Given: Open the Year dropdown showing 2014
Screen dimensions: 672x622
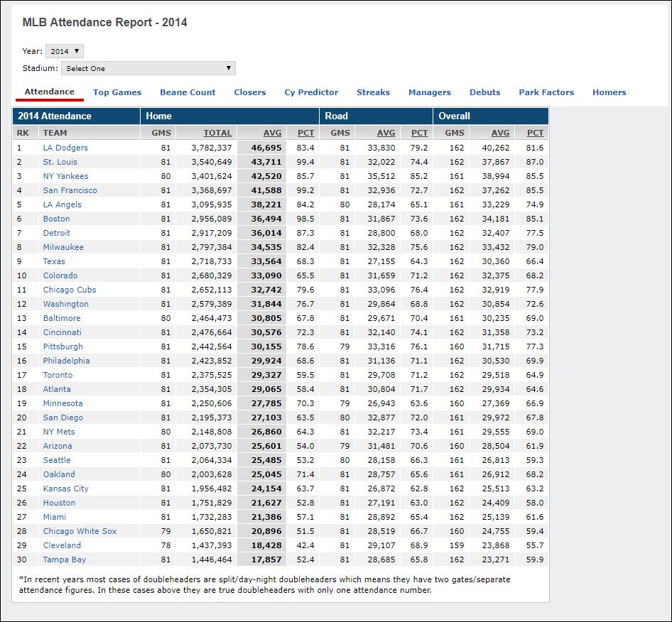Looking at the screenshot, I should pos(65,51).
